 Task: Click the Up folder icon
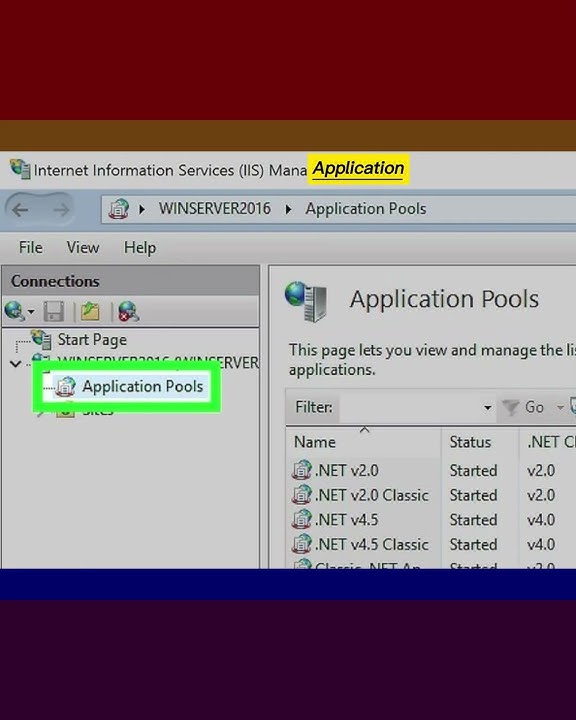coord(90,311)
